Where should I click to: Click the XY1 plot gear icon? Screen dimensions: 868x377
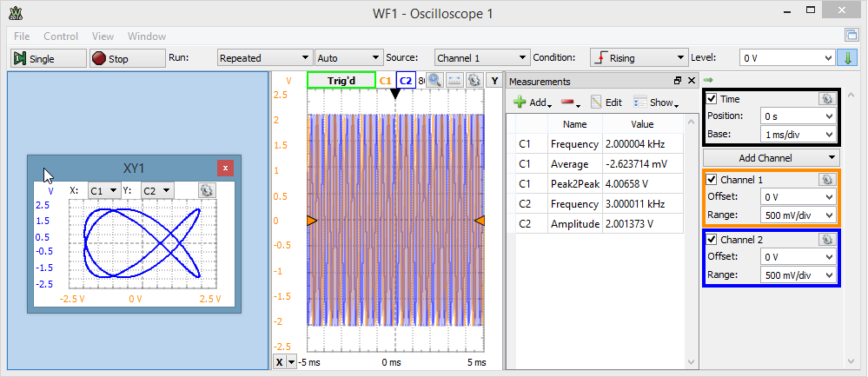tap(206, 190)
